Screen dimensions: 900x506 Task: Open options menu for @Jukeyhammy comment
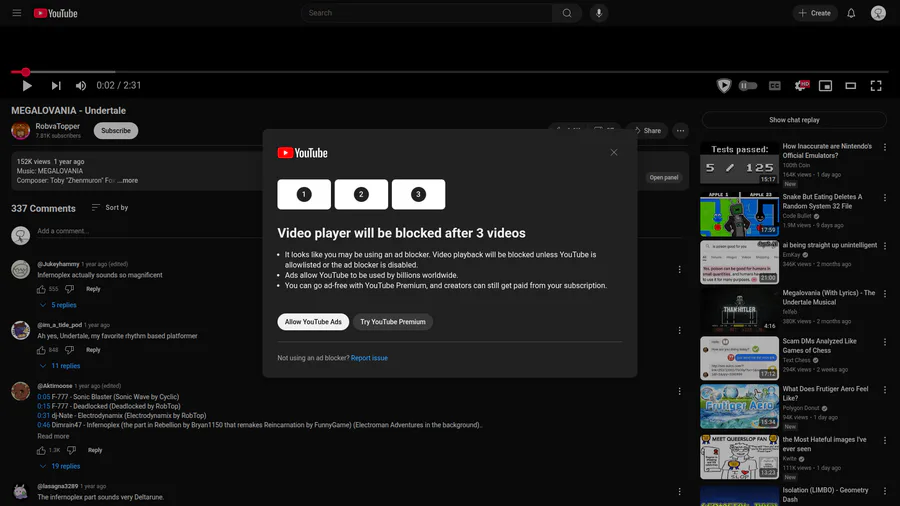pos(680,270)
